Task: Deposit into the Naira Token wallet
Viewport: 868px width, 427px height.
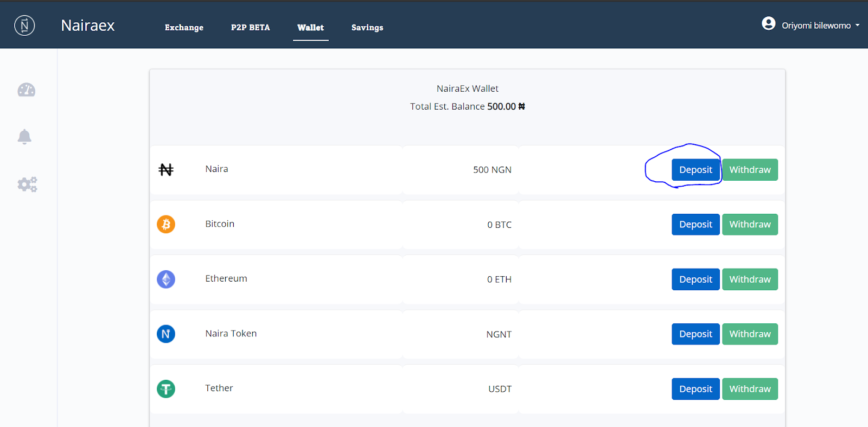Action: 695,334
